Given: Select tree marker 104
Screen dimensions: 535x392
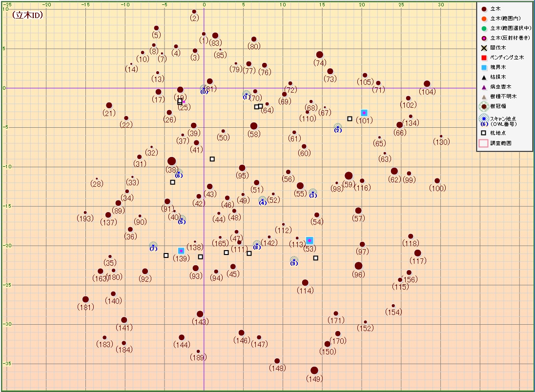Looking at the screenshot, I should (x=427, y=84).
